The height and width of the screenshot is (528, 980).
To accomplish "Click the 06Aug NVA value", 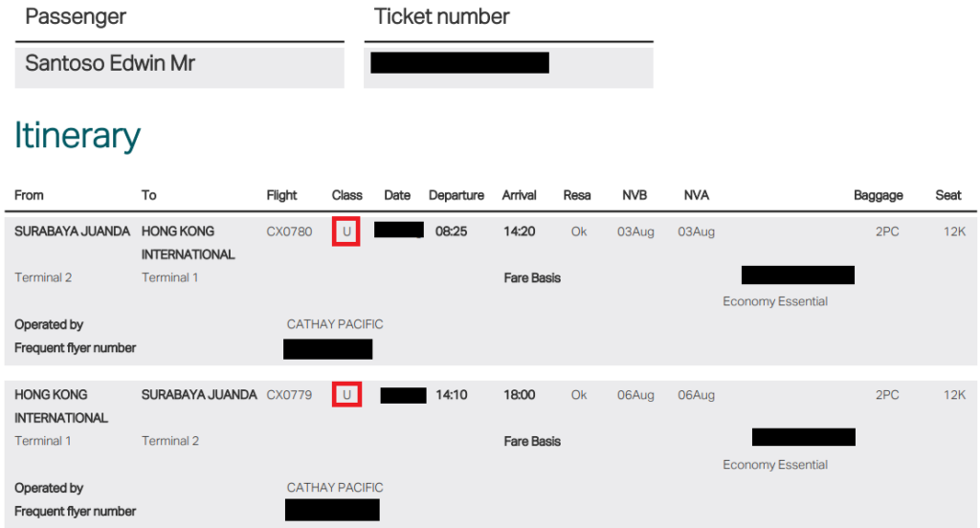I will click(x=697, y=395).
